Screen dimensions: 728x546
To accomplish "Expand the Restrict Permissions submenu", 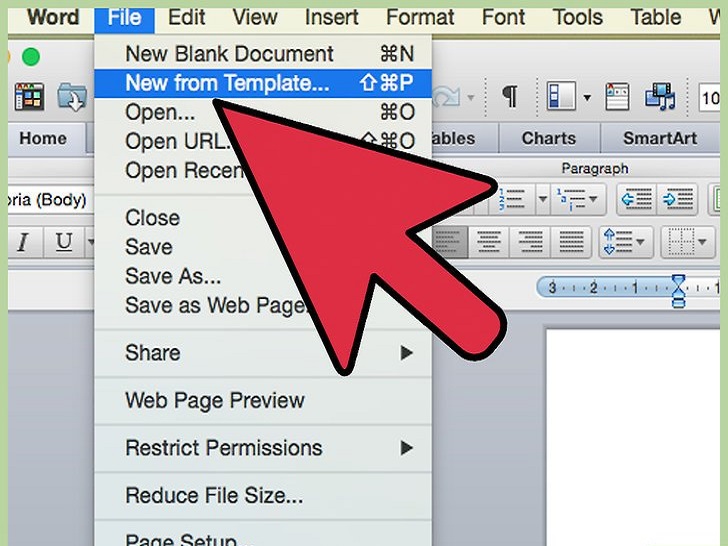I will tap(263, 448).
